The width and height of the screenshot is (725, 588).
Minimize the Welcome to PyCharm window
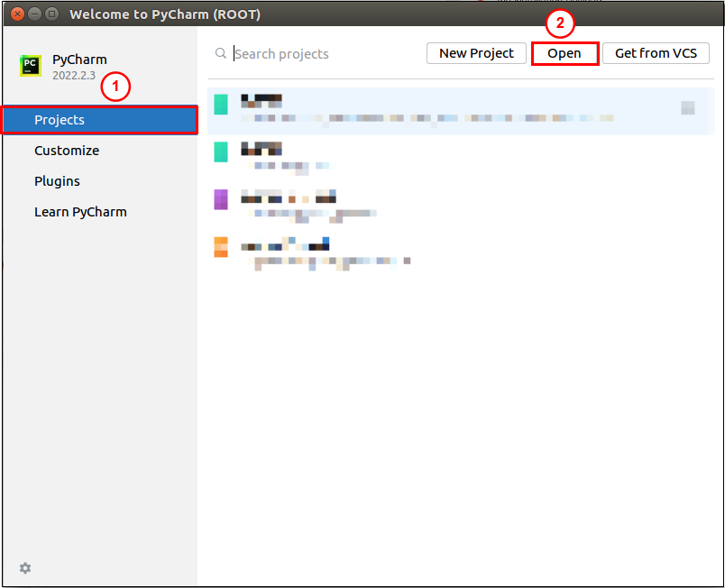(x=35, y=14)
